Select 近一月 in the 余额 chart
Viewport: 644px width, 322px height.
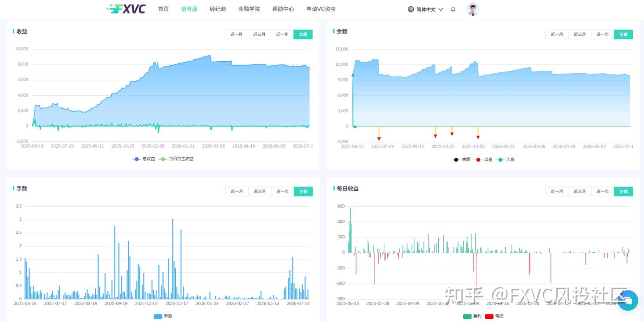pyautogui.click(x=557, y=34)
